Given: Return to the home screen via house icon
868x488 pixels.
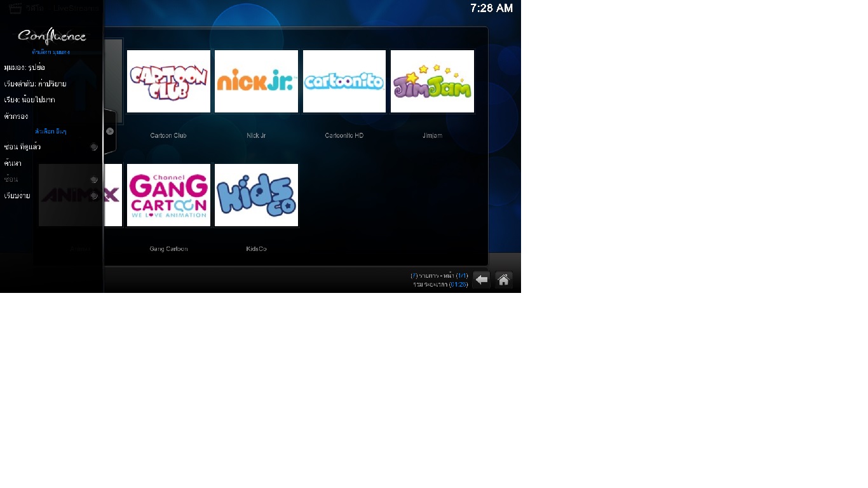Looking at the screenshot, I should coord(504,280).
